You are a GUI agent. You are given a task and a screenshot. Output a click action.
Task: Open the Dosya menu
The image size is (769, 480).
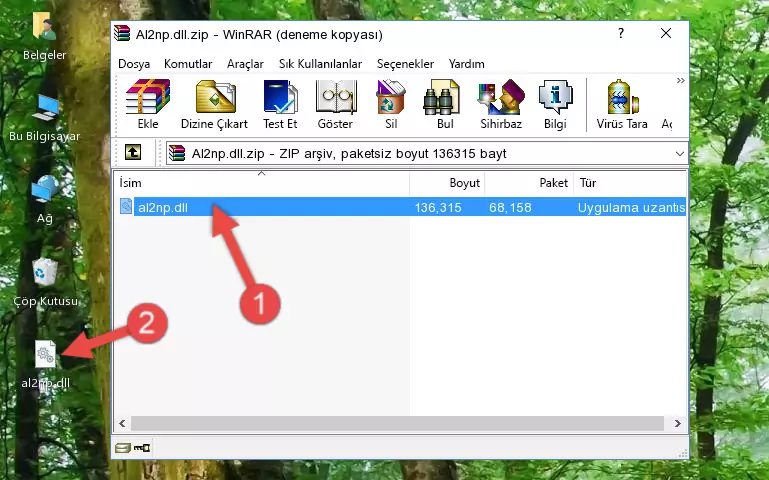tap(134, 64)
